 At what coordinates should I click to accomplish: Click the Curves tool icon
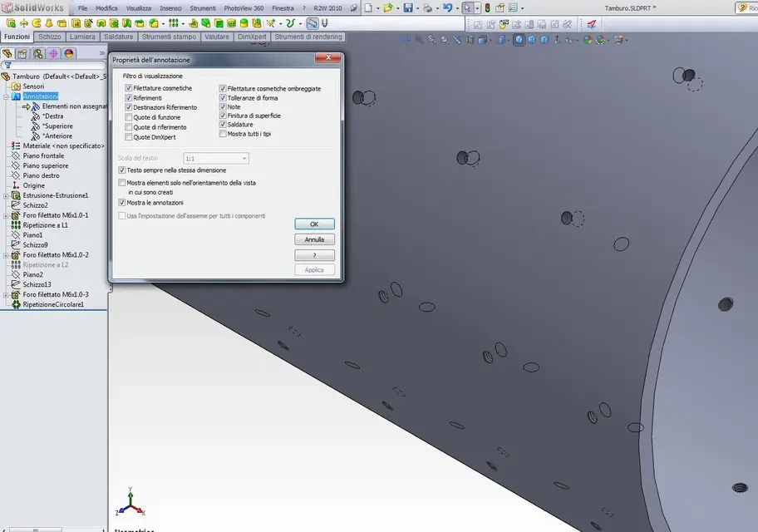click(290, 23)
